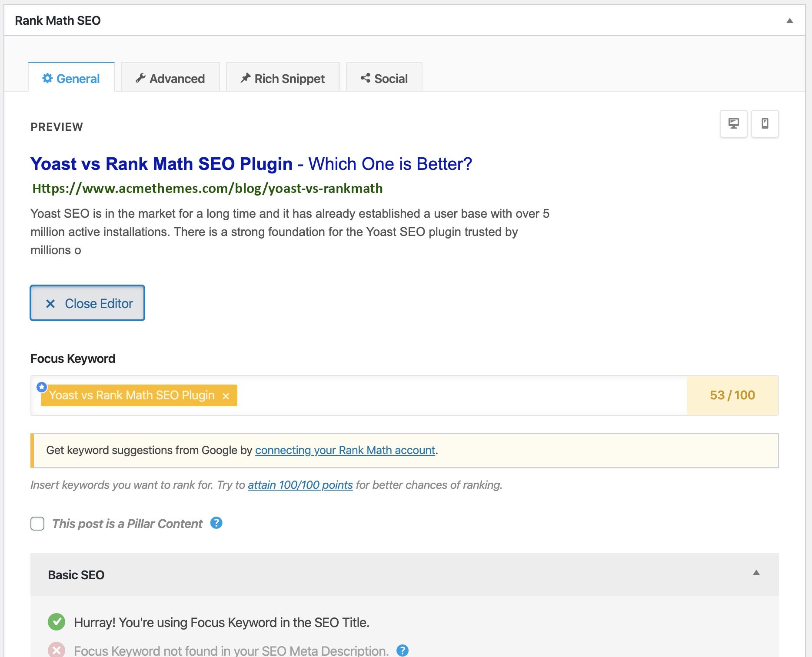Click the Focus Keyword label
Screen dimensions: 812x657
tap(73, 358)
